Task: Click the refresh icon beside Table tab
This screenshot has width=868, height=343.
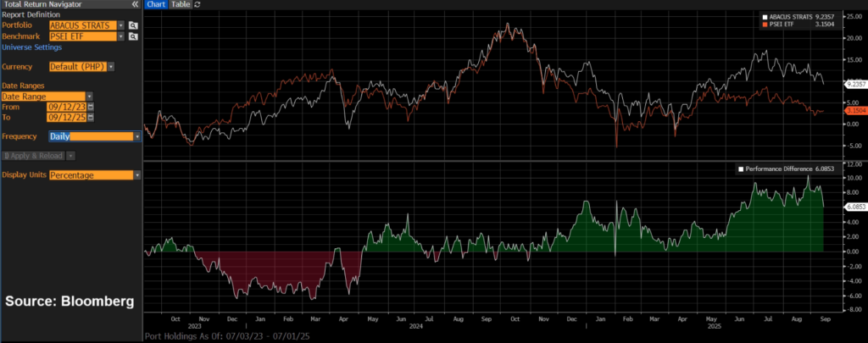Action: click(198, 4)
